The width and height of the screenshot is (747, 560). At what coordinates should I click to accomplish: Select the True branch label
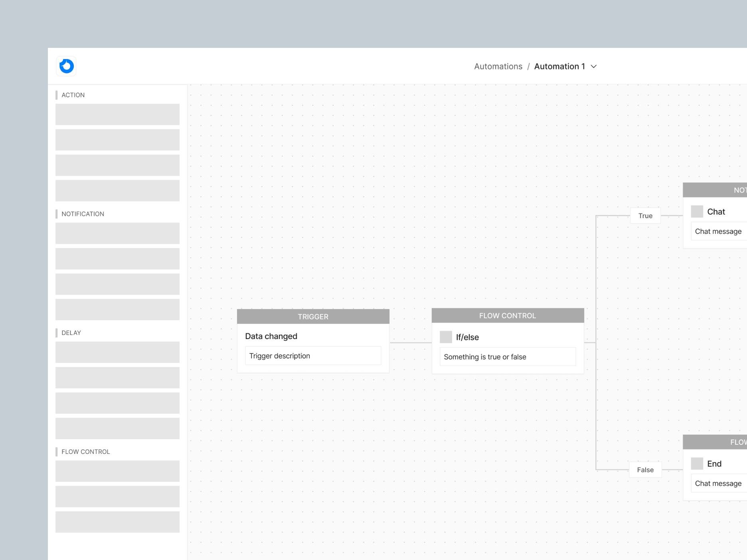pos(645,215)
